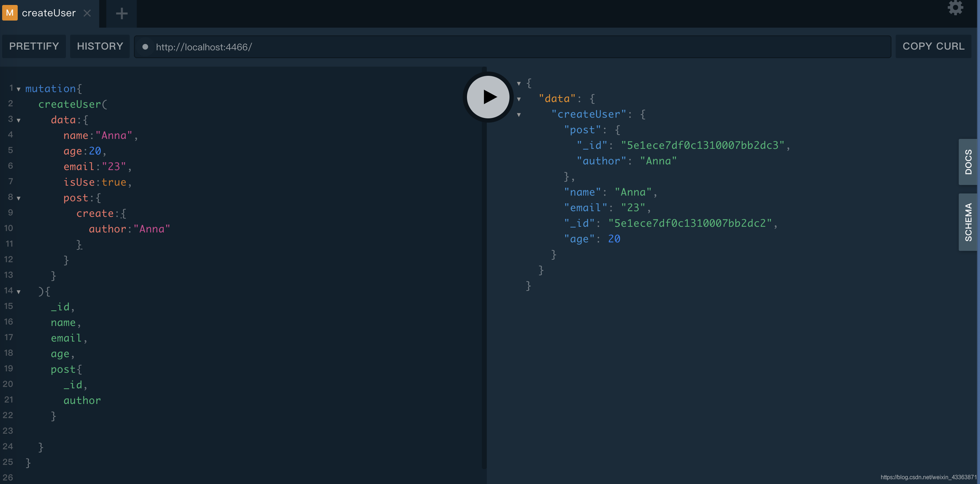Click the COPY CURL button
980x484 pixels.
[933, 46]
